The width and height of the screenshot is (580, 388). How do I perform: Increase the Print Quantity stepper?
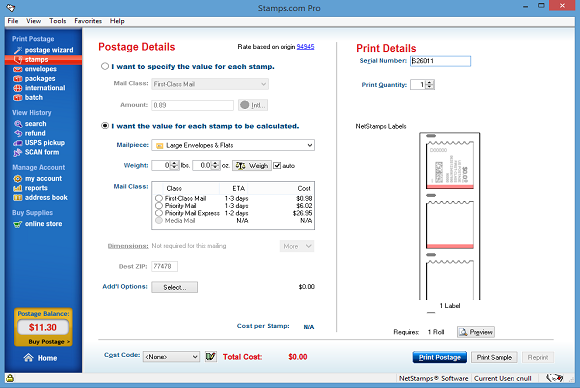429,82
